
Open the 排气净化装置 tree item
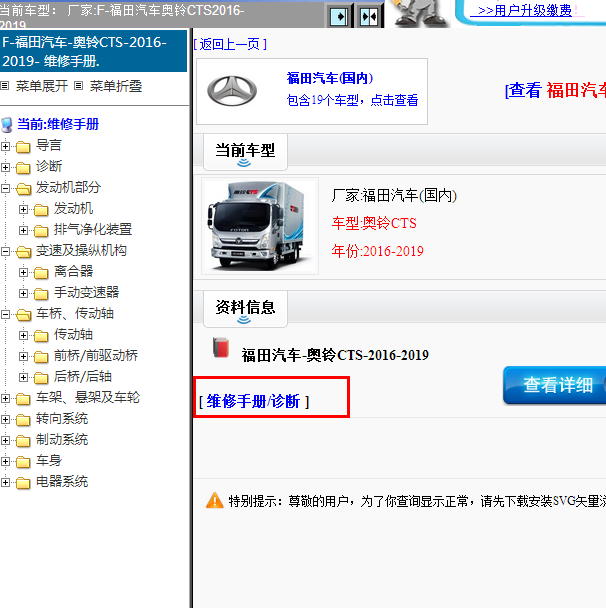coord(93,230)
